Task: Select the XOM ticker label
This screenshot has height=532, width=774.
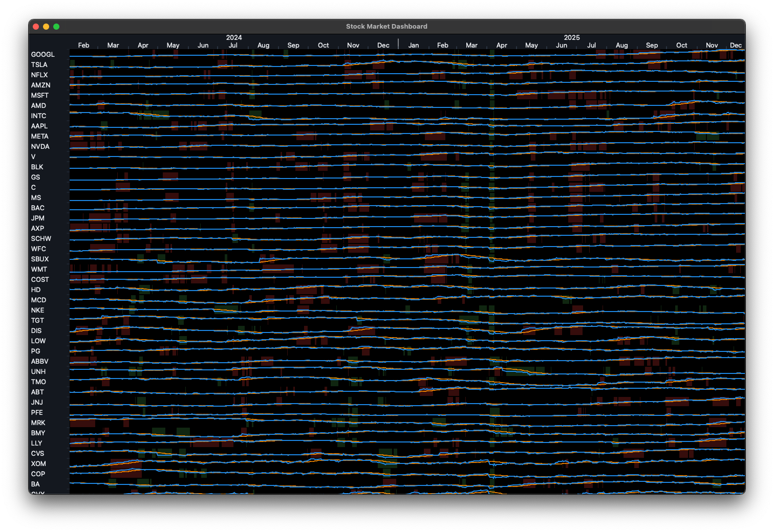Action: 38,464
